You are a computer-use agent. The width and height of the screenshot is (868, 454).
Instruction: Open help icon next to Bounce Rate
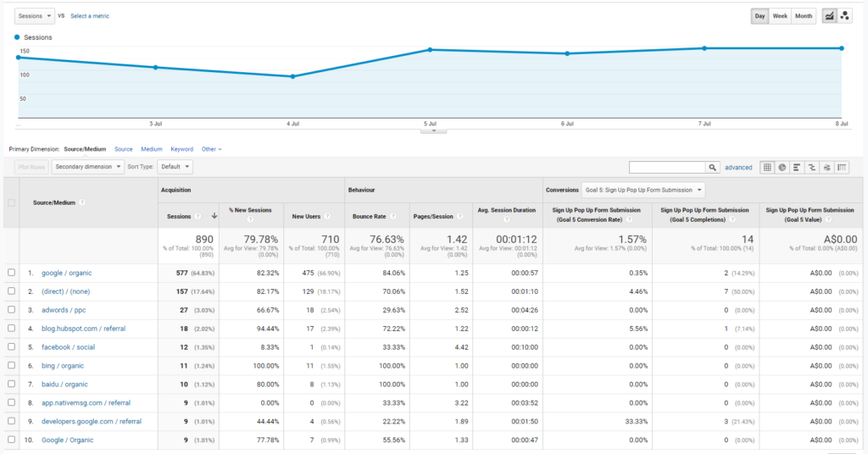392,216
